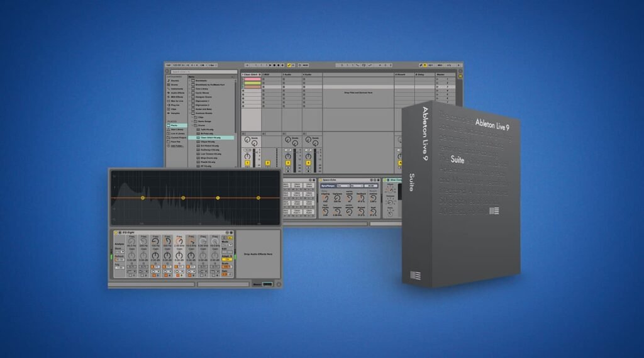The image size is (644, 358).
Task: Toggle track 2 activator button
Action: pyautogui.click(x=268, y=163)
